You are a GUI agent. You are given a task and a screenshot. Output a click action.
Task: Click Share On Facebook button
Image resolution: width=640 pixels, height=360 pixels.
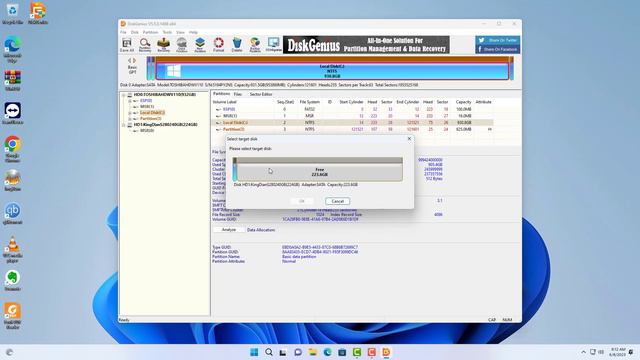click(498, 49)
